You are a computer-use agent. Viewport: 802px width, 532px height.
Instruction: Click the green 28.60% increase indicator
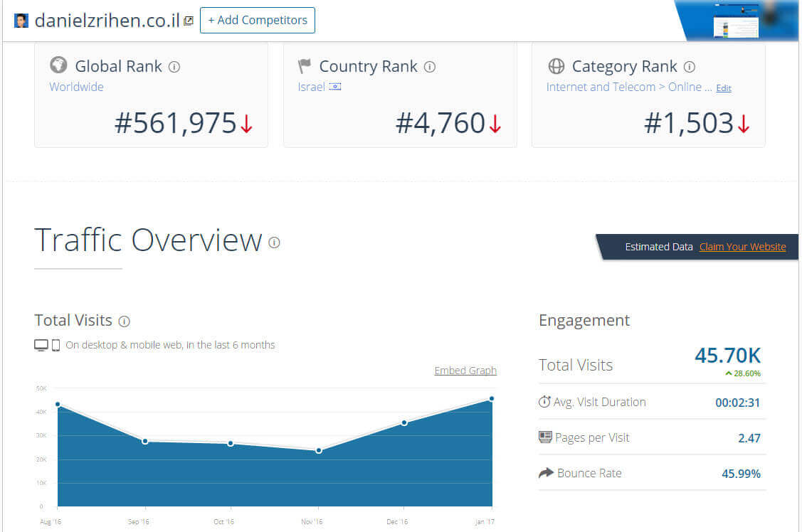(x=743, y=373)
